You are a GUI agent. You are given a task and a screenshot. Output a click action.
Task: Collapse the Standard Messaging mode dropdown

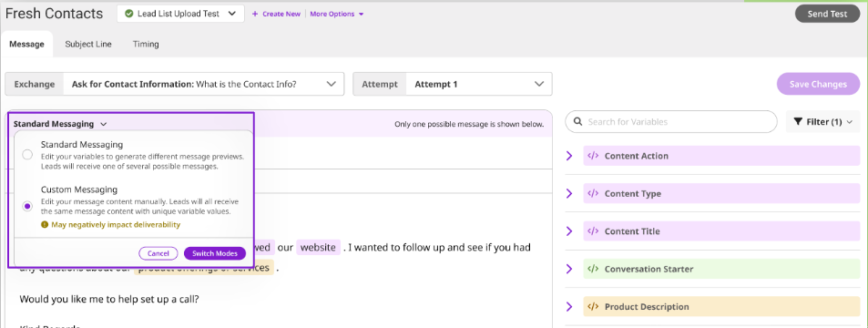(x=60, y=124)
